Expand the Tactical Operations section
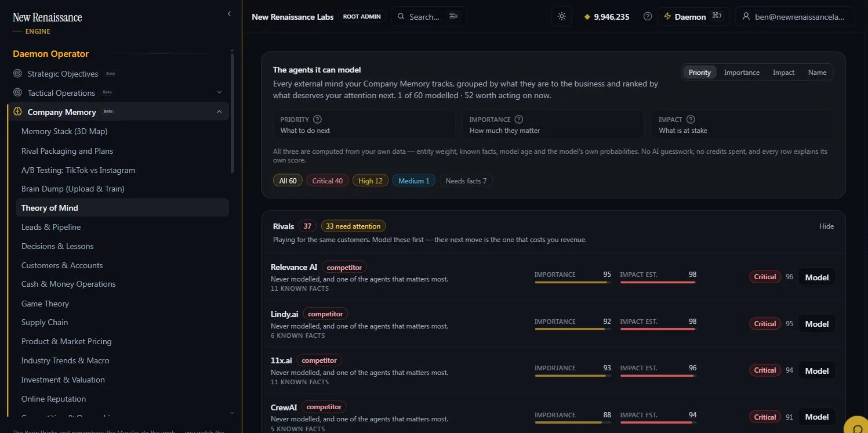 click(219, 93)
